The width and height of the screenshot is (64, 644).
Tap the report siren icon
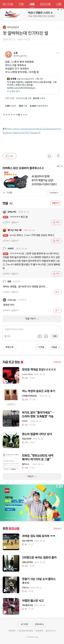[x=49, y=156]
